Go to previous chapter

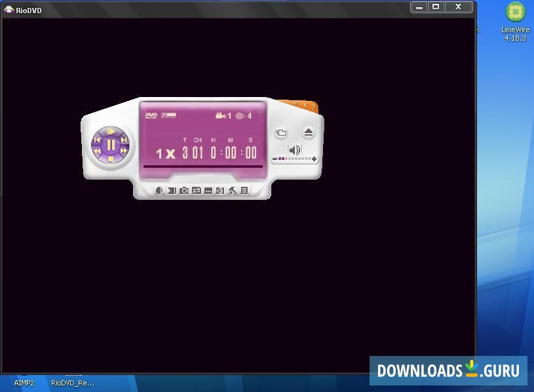97,140
